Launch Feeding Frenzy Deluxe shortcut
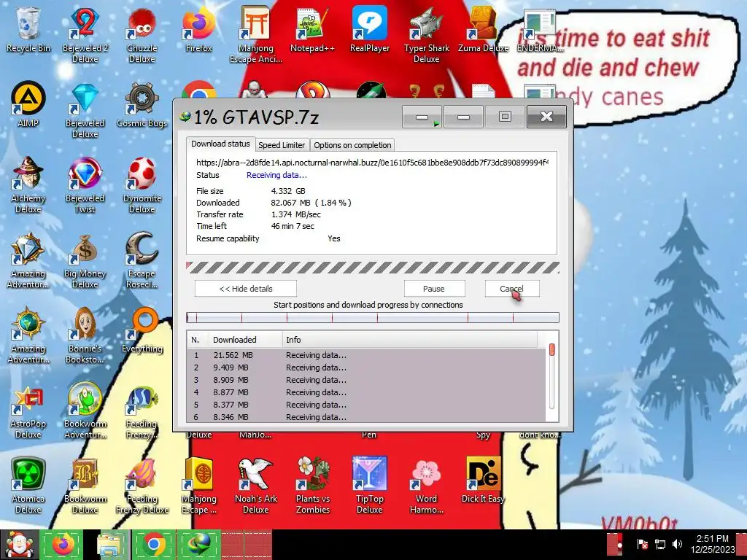Viewport: 747px width, 560px height. coord(142,486)
